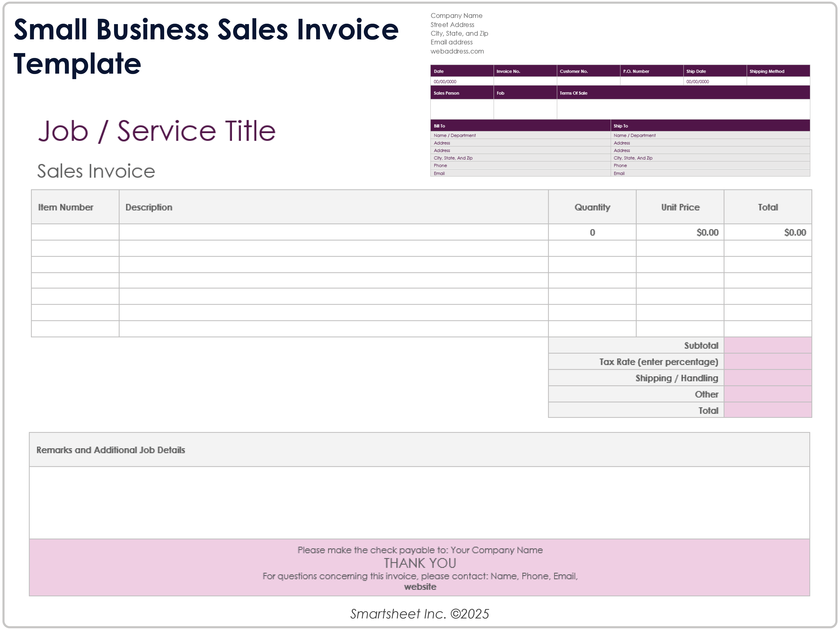Open the webaddress.com link
Image resolution: width=840 pixels, height=630 pixels.
pyautogui.click(x=456, y=51)
